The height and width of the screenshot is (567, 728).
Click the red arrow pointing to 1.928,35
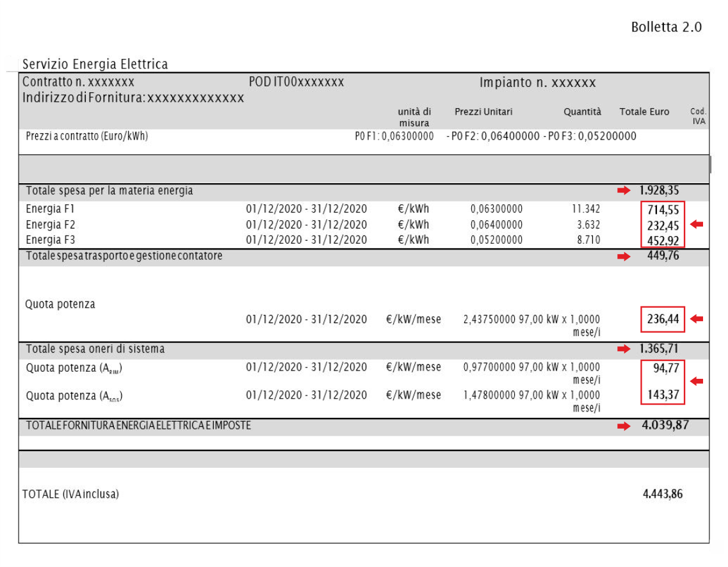pos(623,191)
